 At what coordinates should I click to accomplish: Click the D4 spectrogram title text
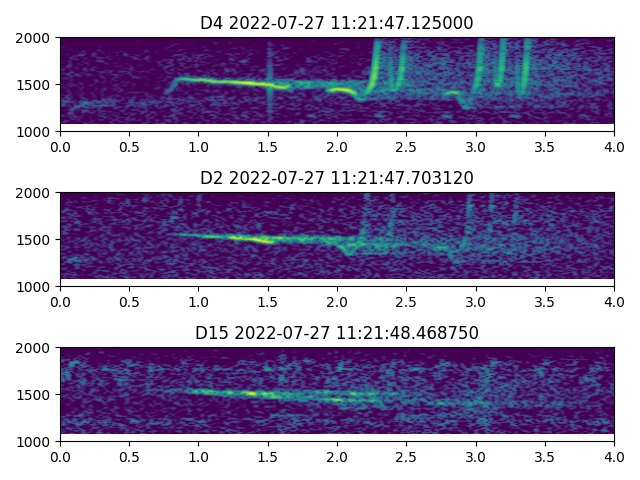(337, 23)
